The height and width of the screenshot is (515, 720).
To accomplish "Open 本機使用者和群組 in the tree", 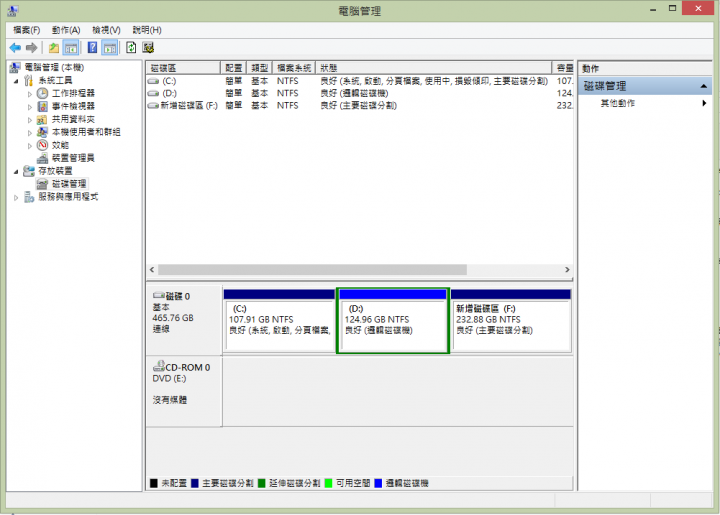I will (x=86, y=132).
